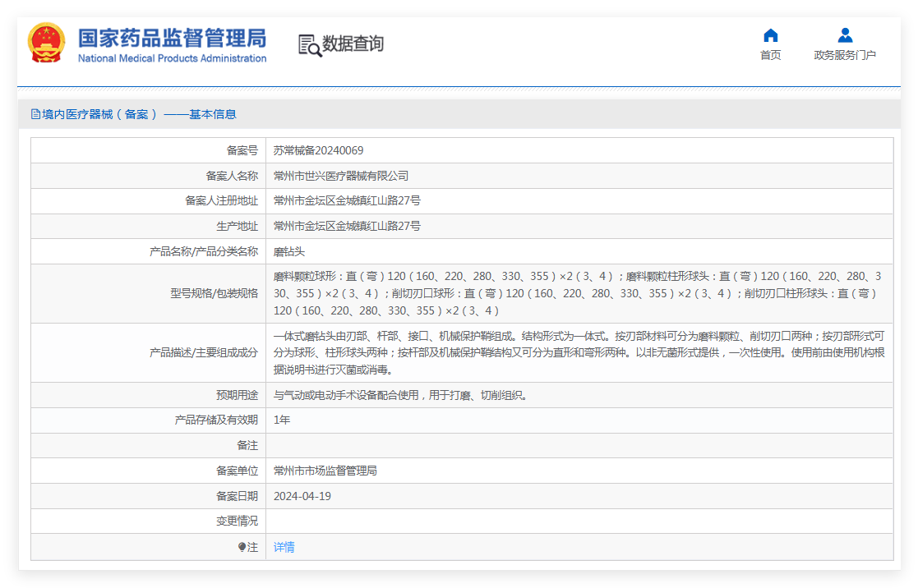Open 政务服务门户 text link
Image resolution: width=918 pixels, height=588 pixels.
[x=845, y=55]
